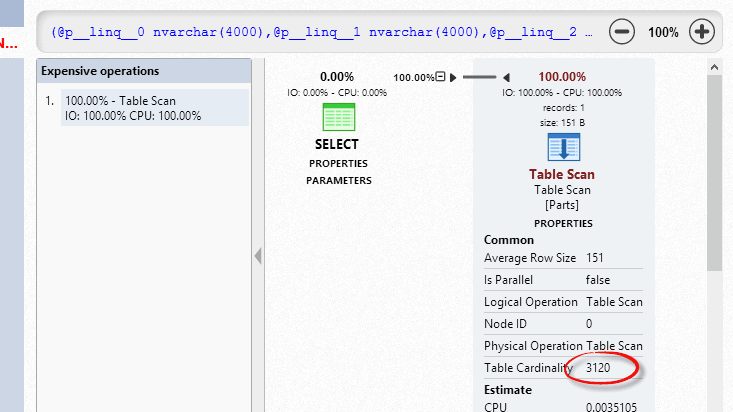Click the Expensive operations panel header
Viewport: 733px width, 412px height.
click(144, 71)
